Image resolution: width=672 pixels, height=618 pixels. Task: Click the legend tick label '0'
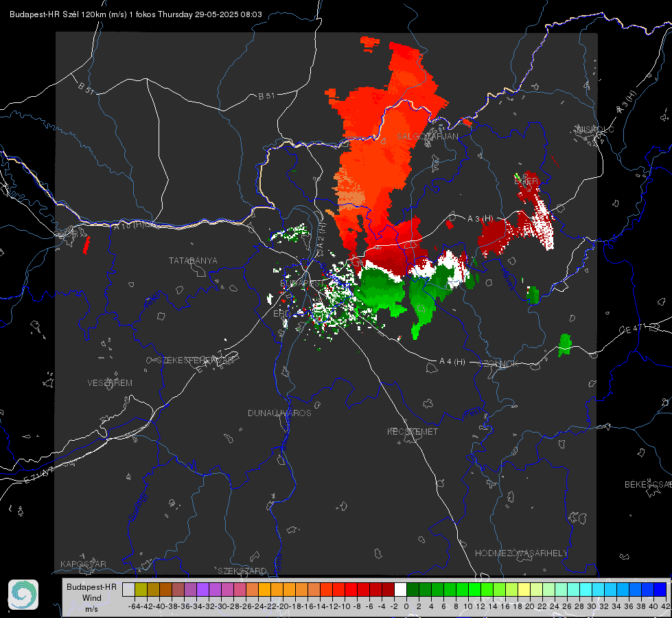click(406, 606)
